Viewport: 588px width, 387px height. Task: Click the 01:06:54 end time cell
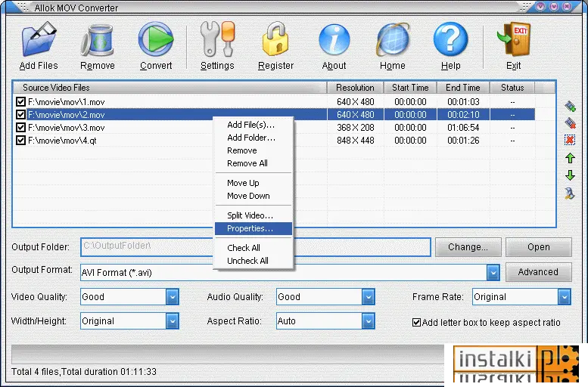(463, 128)
